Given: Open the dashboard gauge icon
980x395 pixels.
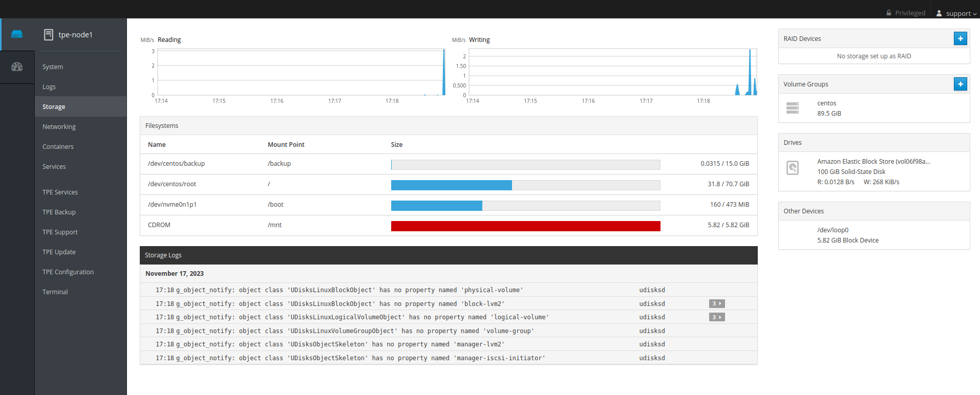Looking at the screenshot, I should pos(17,67).
